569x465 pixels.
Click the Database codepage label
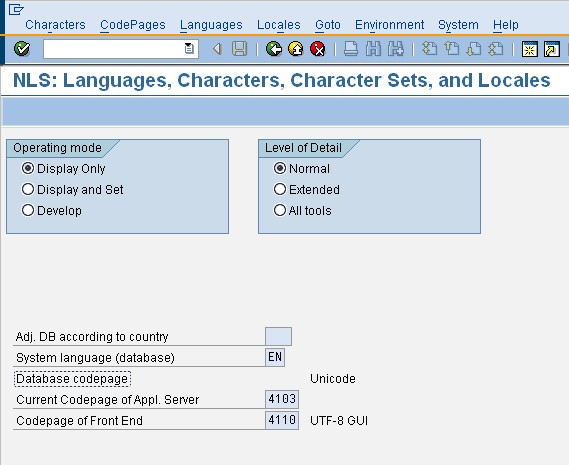72,379
